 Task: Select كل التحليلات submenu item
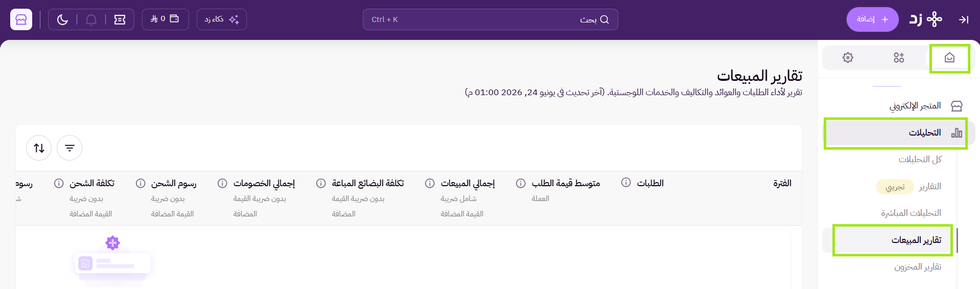point(920,160)
